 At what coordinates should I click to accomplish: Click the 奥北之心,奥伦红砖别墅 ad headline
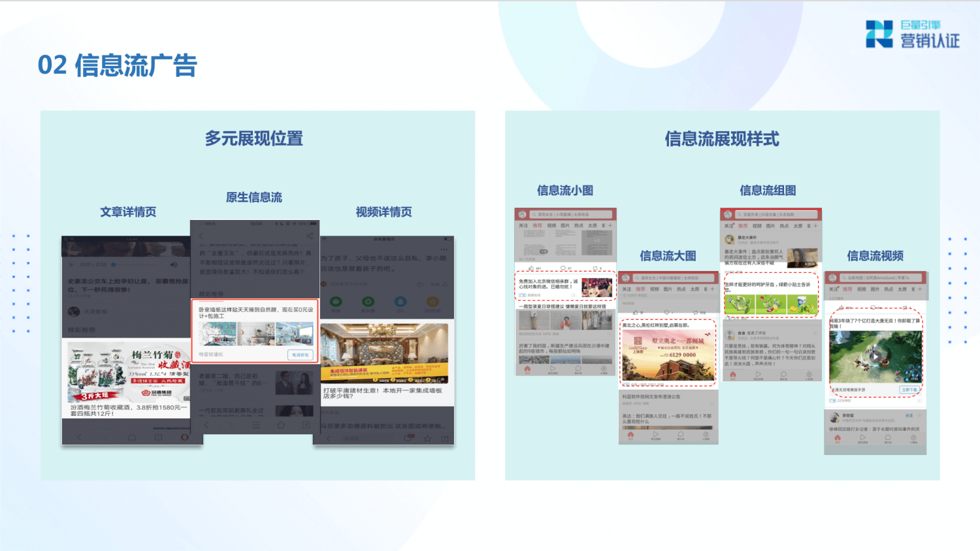[655, 325]
